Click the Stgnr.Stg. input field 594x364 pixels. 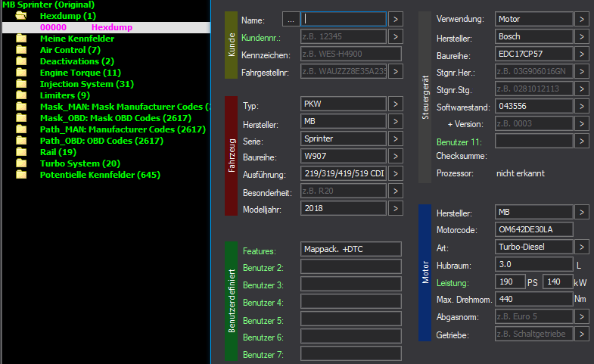coord(533,89)
